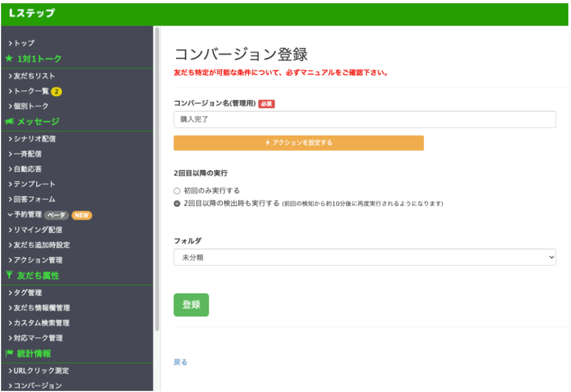Click the red manual warning text

pyautogui.click(x=281, y=72)
